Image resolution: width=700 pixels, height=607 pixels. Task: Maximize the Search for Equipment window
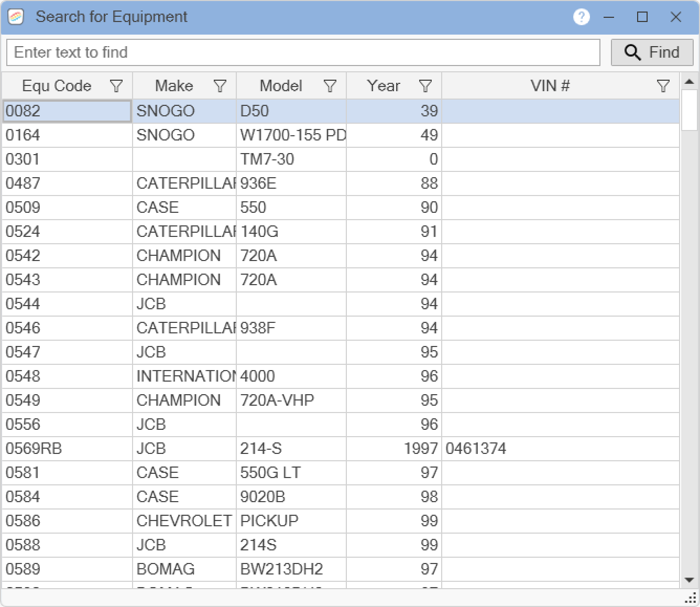click(x=642, y=17)
